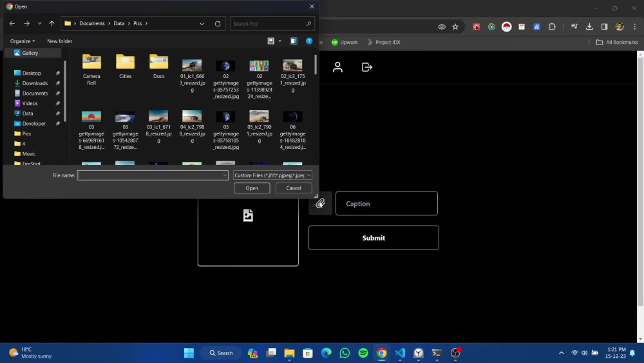Viewport: 644px width, 363px height.
Task: Open Chrome downloads icon
Action: pyautogui.click(x=589, y=26)
